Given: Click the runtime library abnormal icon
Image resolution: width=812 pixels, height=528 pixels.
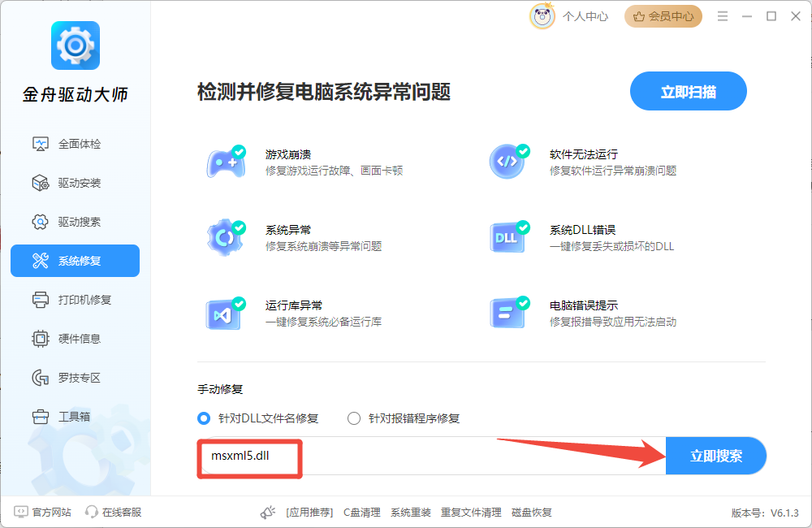Looking at the screenshot, I should [x=225, y=314].
